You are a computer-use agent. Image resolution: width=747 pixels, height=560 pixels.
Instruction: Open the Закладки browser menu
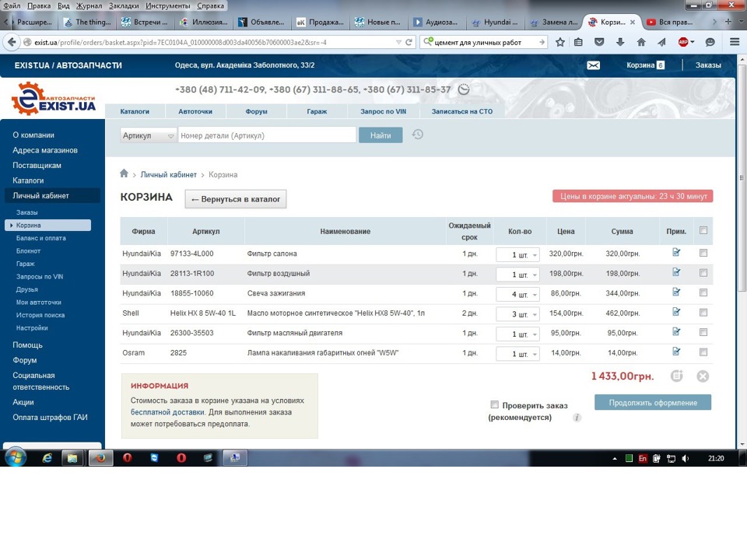[x=124, y=5]
